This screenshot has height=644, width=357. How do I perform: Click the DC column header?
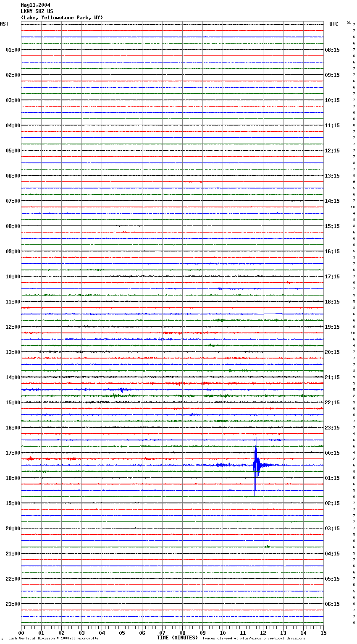point(349,23)
